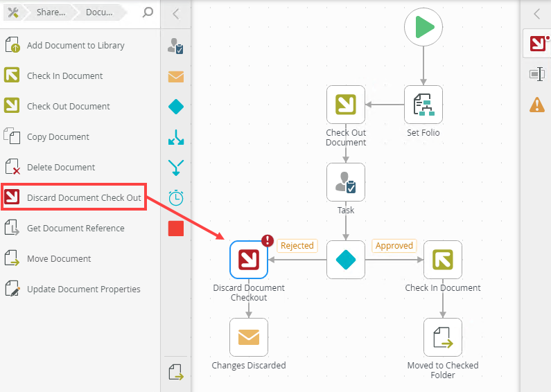This screenshot has width=551, height=392.
Task: Open the Discard Document Check Out configuration tab
Action: coord(538,44)
